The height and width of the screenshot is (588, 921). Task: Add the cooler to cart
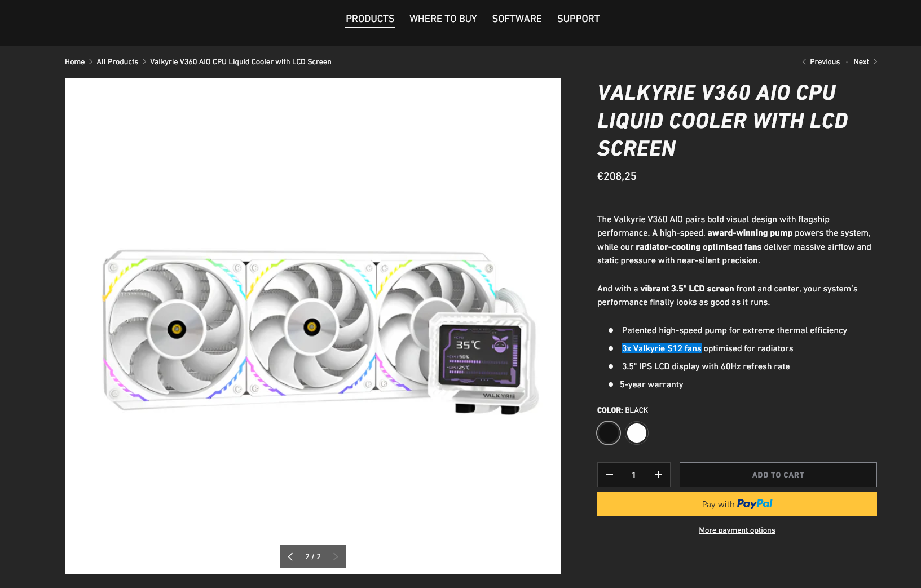[x=778, y=475]
